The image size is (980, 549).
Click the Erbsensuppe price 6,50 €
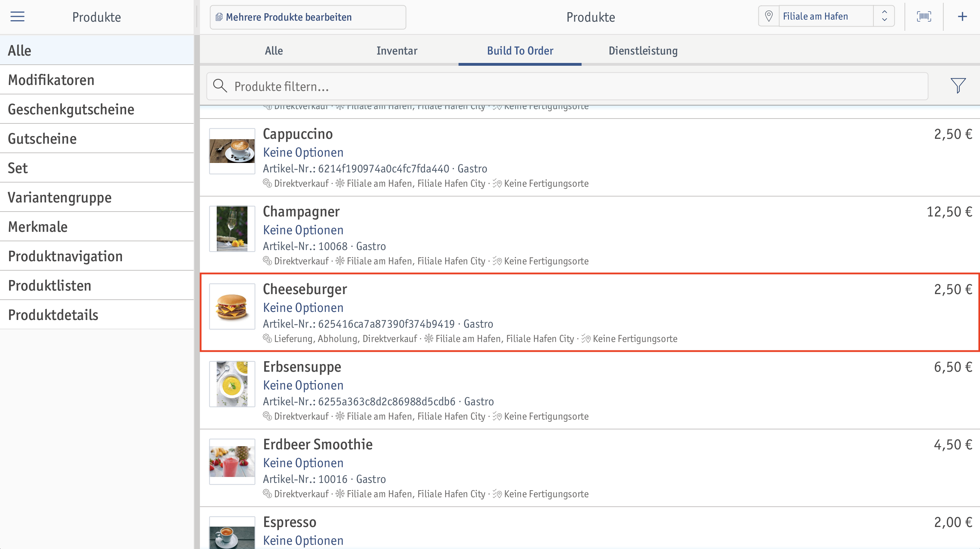pyautogui.click(x=953, y=367)
